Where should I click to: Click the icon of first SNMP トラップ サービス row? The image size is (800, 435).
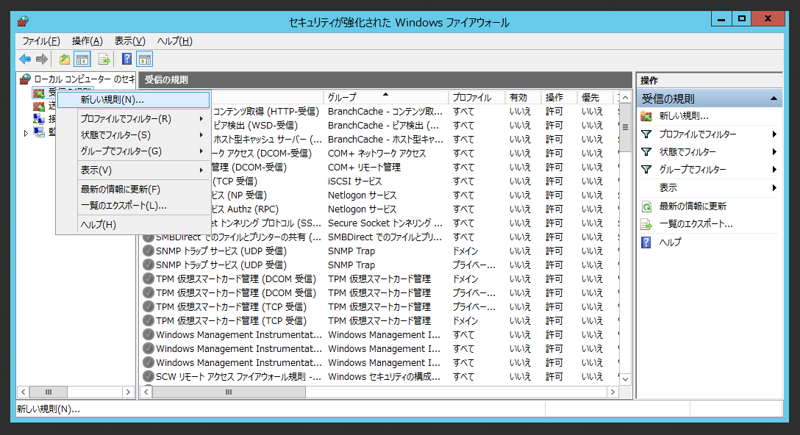(148, 251)
